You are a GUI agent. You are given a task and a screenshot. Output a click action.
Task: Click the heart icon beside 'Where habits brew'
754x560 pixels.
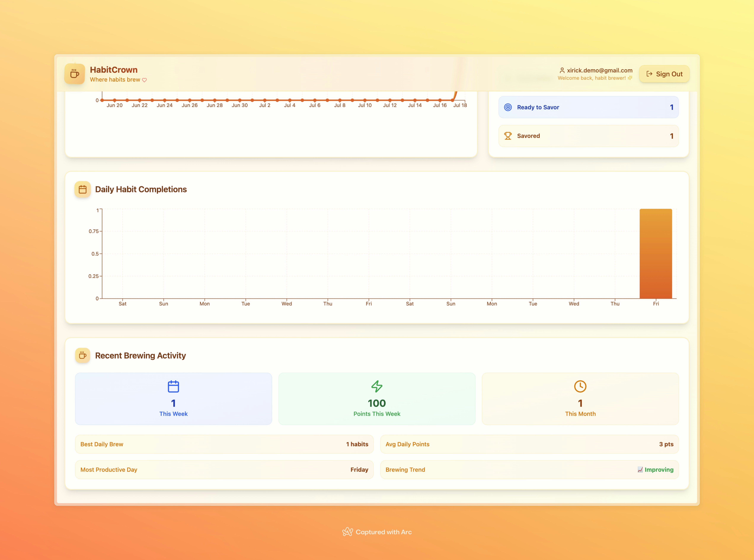click(x=144, y=80)
